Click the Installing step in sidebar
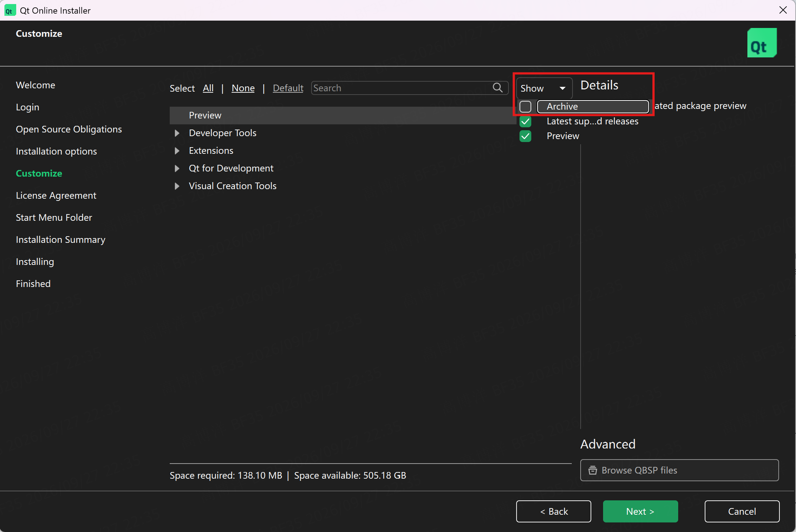The height and width of the screenshot is (532, 796). coord(35,262)
